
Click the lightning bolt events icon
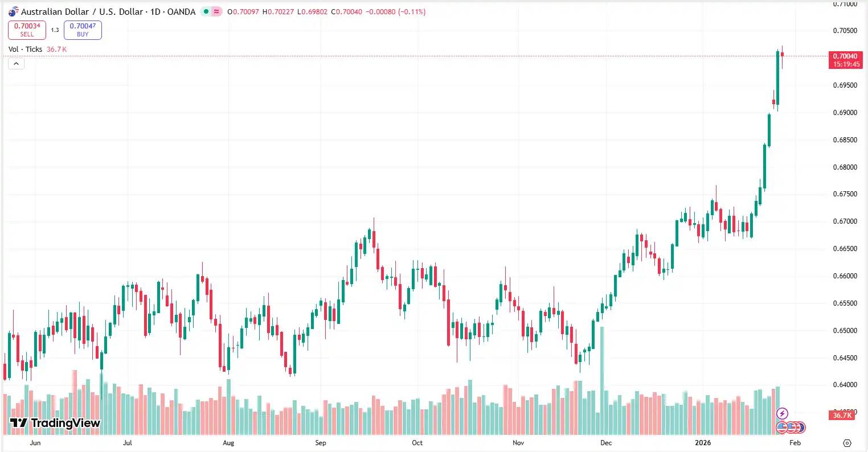782,413
